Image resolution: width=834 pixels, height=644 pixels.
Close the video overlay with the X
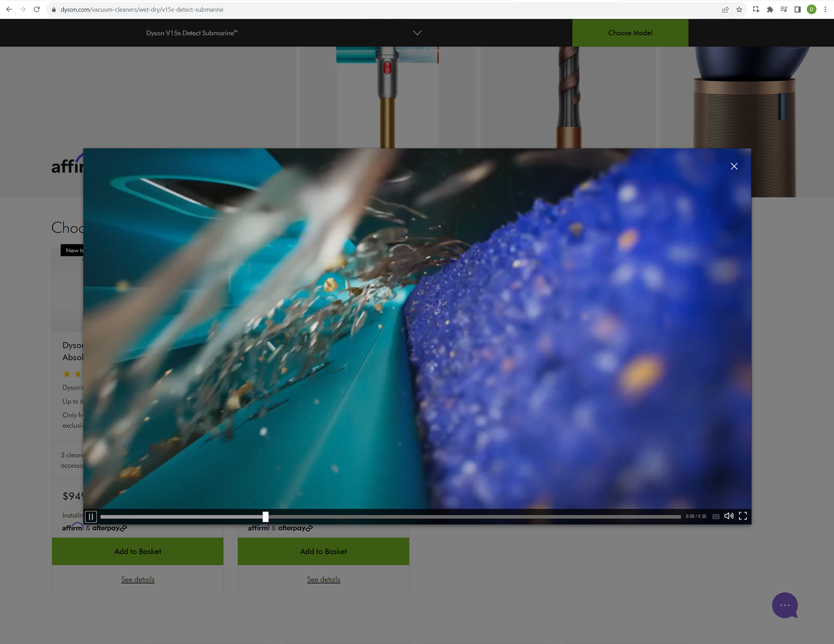pyautogui.click(x=734, y=166)
